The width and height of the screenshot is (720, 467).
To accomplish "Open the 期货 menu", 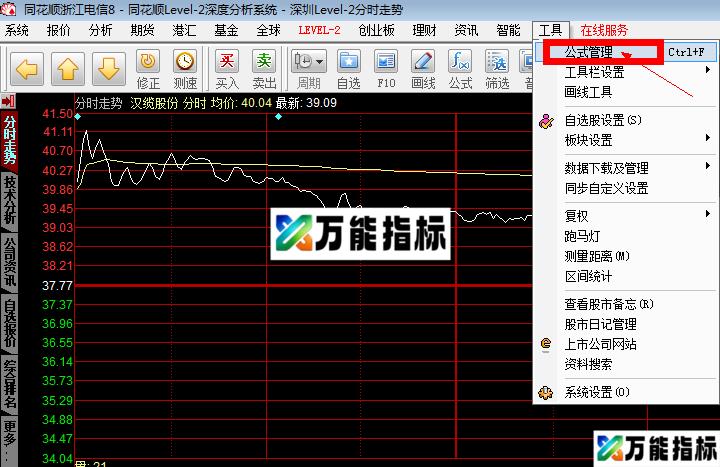I will (x=142, y=31).
